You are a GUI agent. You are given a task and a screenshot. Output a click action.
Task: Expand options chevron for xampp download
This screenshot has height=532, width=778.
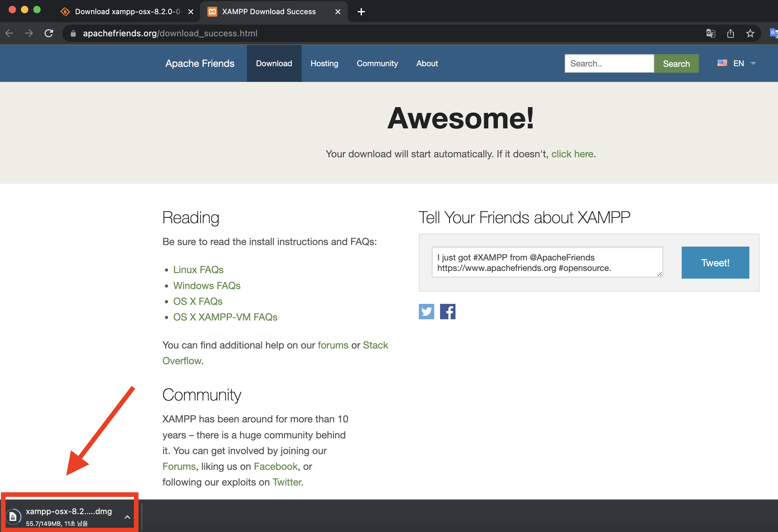[x=127, y=517]
